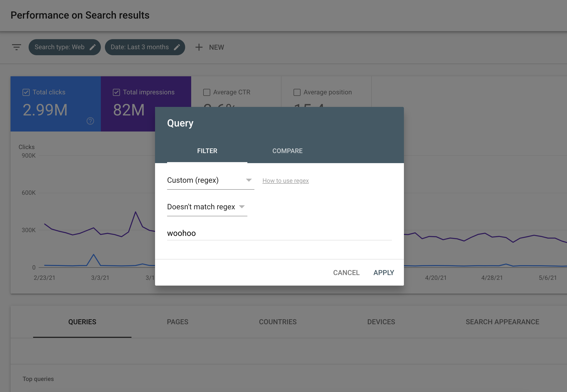567x392 pixels.
Task: Switch to the PAGES tab below chart
Action: 178,321
